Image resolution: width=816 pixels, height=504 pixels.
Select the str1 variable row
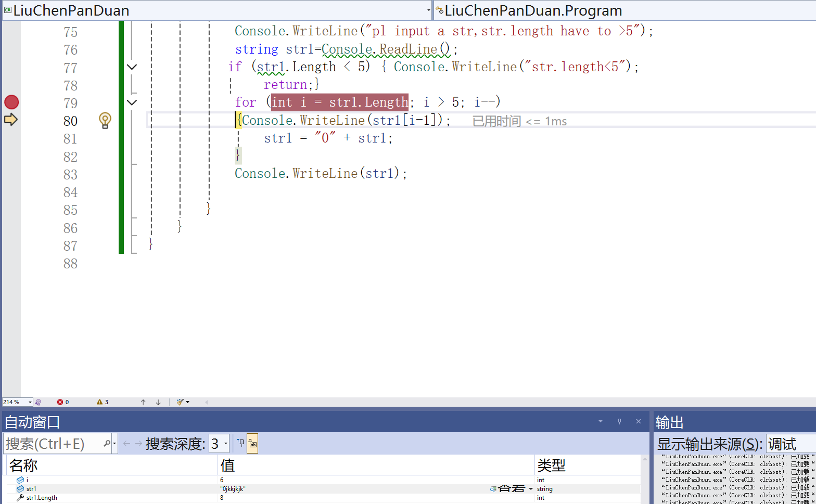pos(323,489)
